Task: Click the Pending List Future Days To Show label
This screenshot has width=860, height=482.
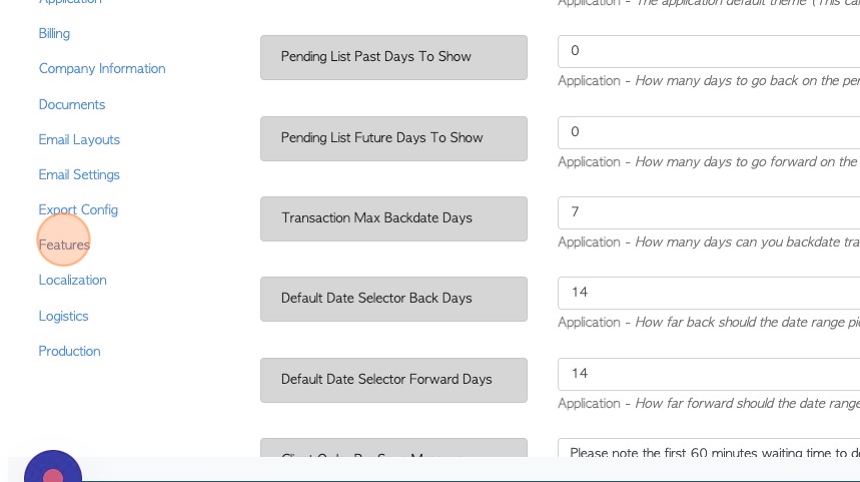Action: (394, 139)
